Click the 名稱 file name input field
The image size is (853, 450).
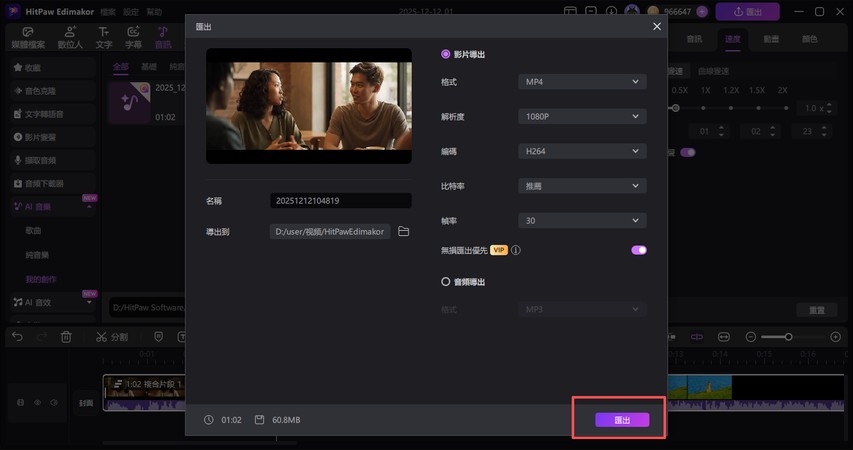pos(341,201)
